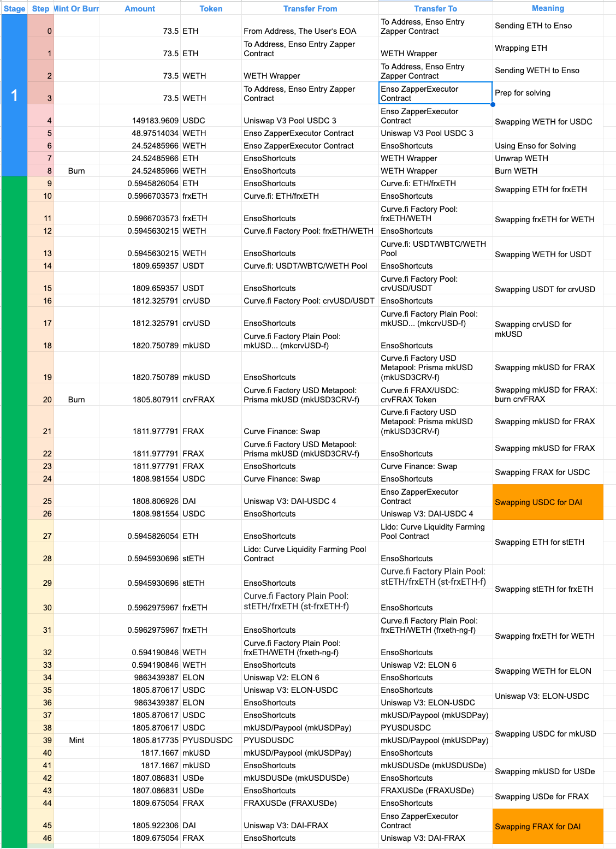616x849 pixels.
Task: Select 'Curve Finance: Swap' Transfer From cell in step 21
Action: [x=310, y=421]
